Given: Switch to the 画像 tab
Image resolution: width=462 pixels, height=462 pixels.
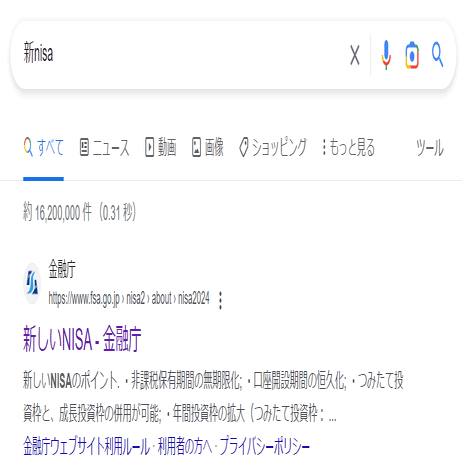Looking at the screenshot, I should point(208,147).
